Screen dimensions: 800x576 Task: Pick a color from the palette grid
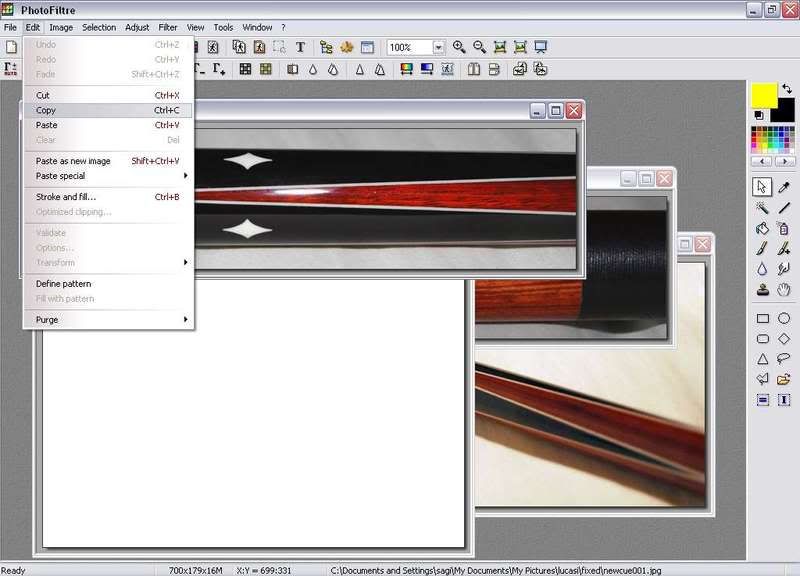pos(772,140)
